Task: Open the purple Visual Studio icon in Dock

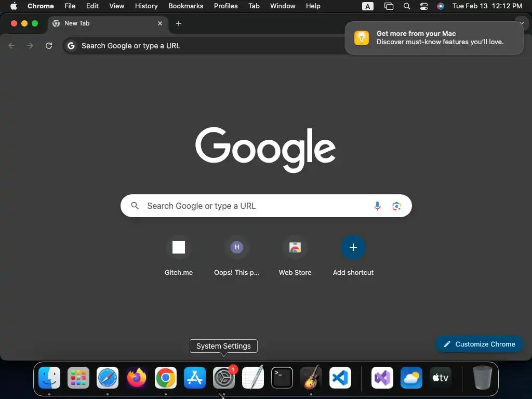Action: 382,378
